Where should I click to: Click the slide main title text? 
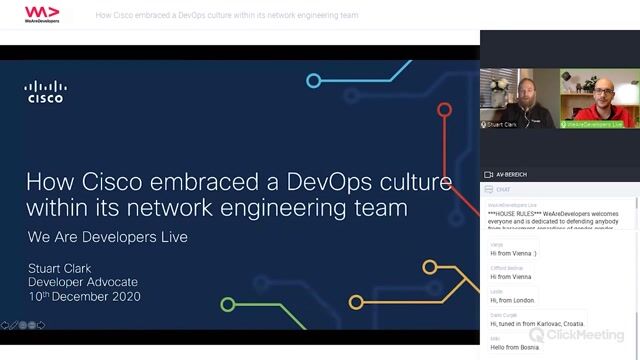point(239,194)
